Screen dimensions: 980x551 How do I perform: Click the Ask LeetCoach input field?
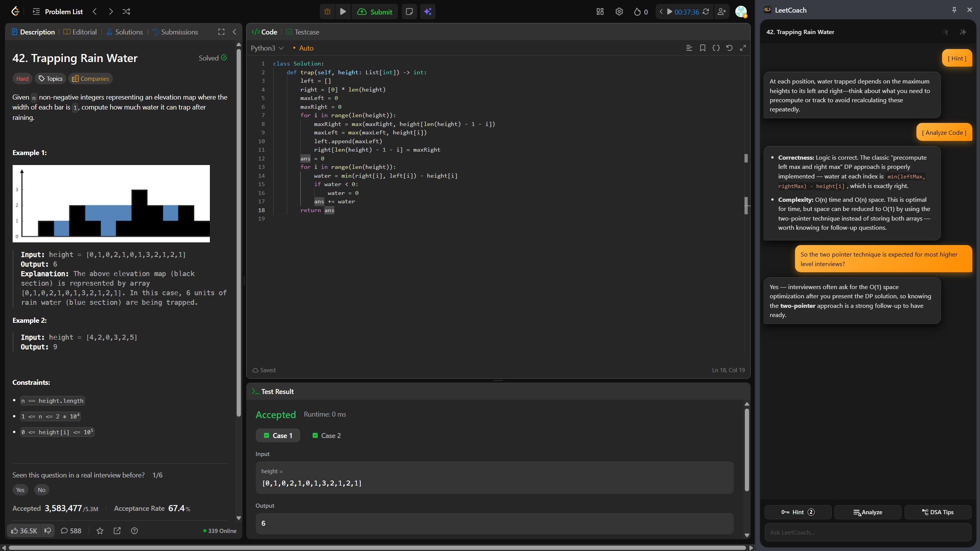point(868,532)
